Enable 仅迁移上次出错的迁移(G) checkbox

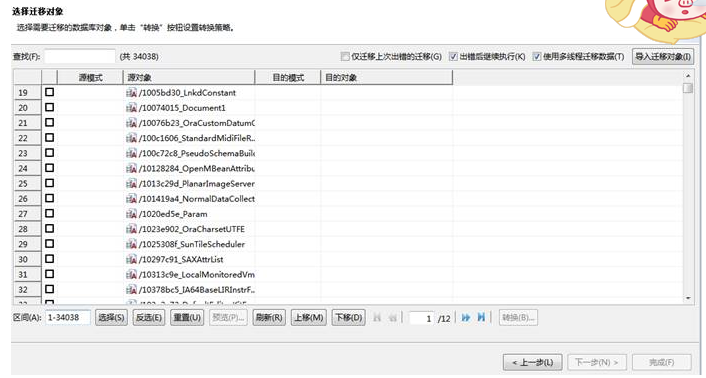coord(345,56)
